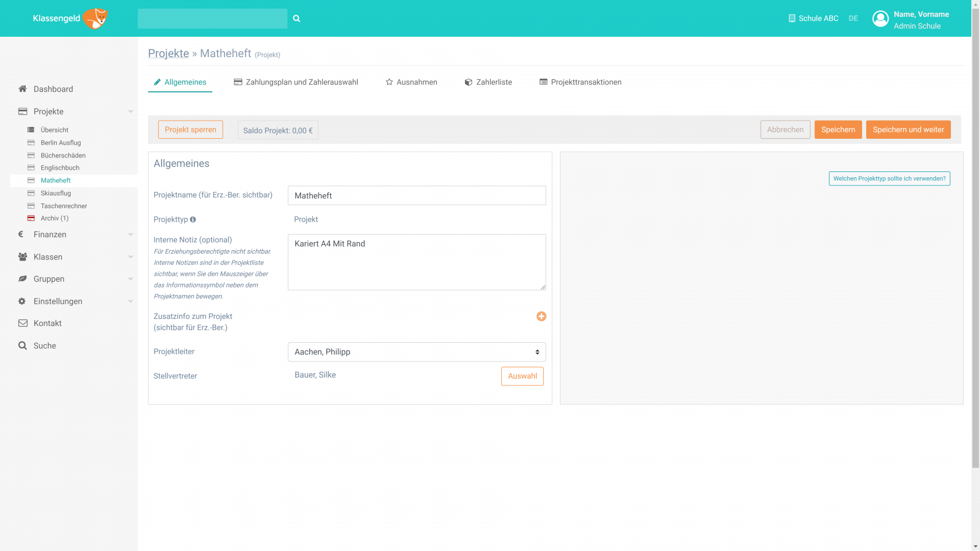
Task: Click the info icon next to Projekttyp
Action: click(193, 219)
